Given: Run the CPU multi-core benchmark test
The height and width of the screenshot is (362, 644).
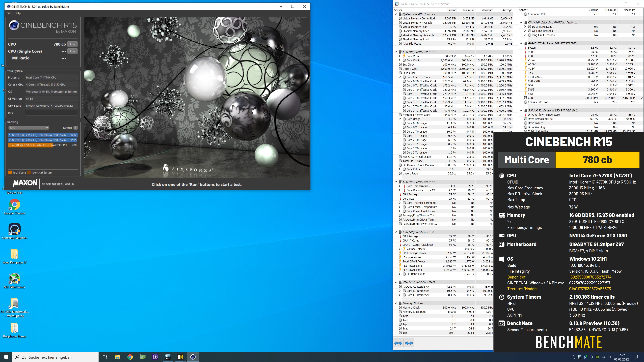Looking at the screenshot, I should point(72,44).
